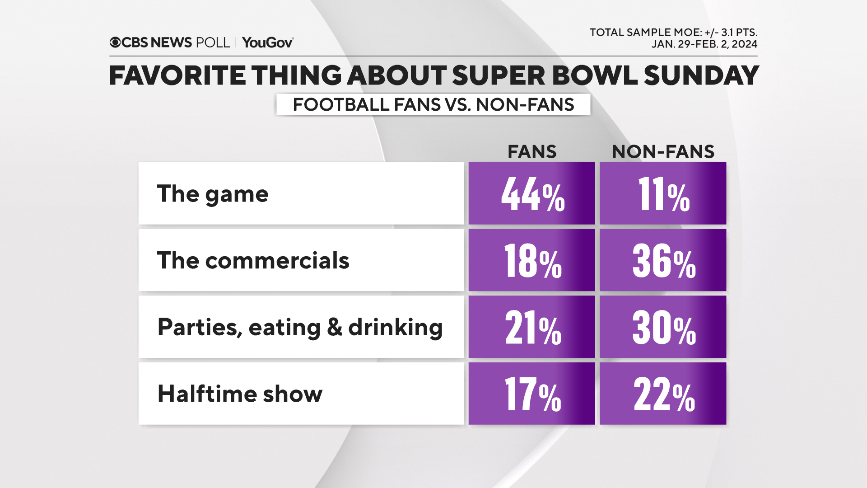This screenshot has height=488, width=867.
Task: Select 'The game' row label
Action: 213,194
